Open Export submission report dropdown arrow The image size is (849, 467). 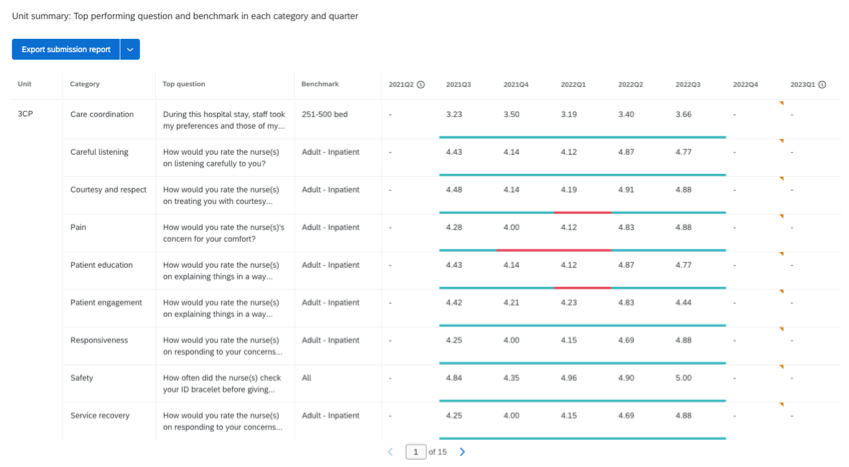(130, 49)
